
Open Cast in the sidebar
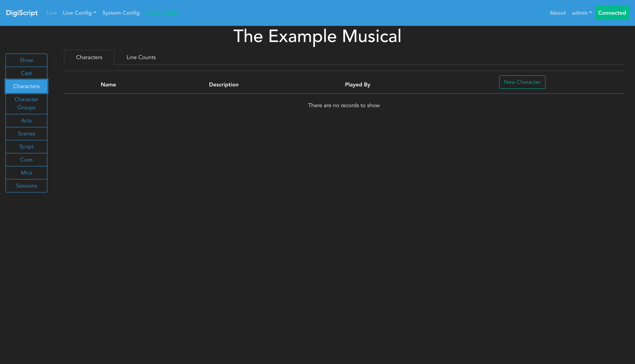pos(26,73)
